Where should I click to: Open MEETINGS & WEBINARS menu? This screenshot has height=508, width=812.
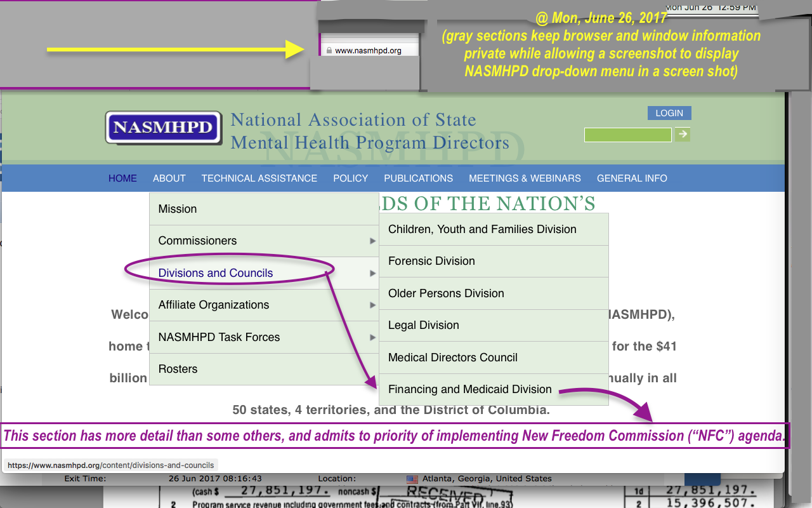point(525,178)
